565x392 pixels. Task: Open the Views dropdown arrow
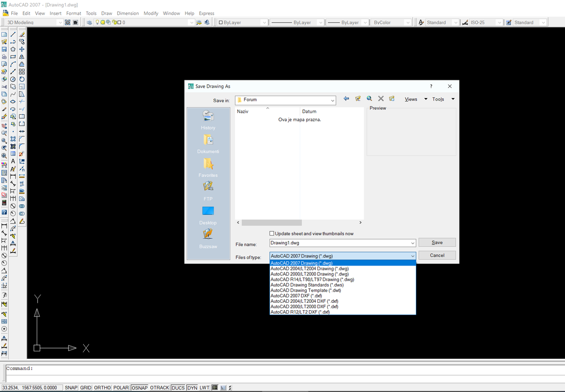coord(425,99)
